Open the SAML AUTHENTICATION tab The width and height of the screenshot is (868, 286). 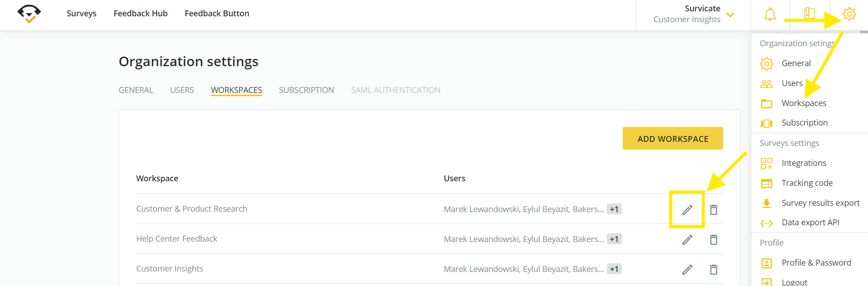pos(396,90)
